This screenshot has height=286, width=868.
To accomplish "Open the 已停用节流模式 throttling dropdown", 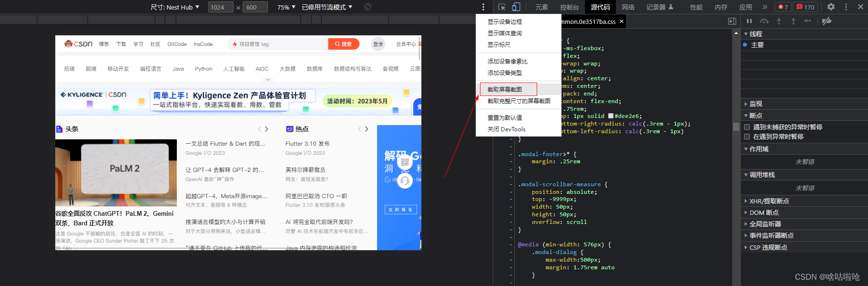I will point(327,7).
